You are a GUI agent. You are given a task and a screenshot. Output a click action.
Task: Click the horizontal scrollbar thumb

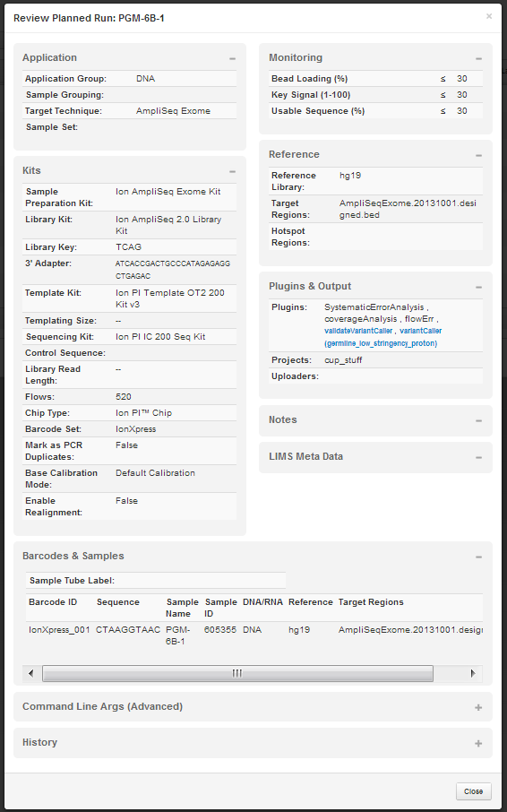[x=237, y=673]
